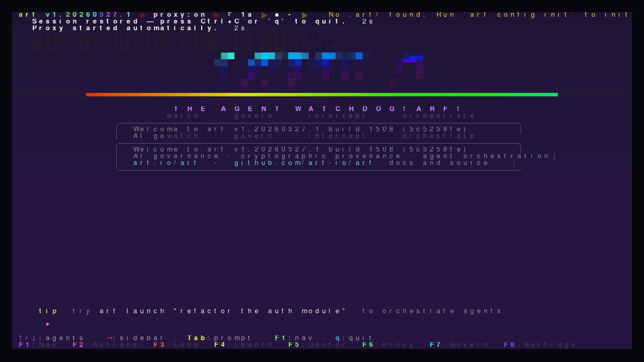The image size is (644, 362).
Task: Click the tip text 'arf launch "refactor the auth module"'
Action: (x=223, y=311)
